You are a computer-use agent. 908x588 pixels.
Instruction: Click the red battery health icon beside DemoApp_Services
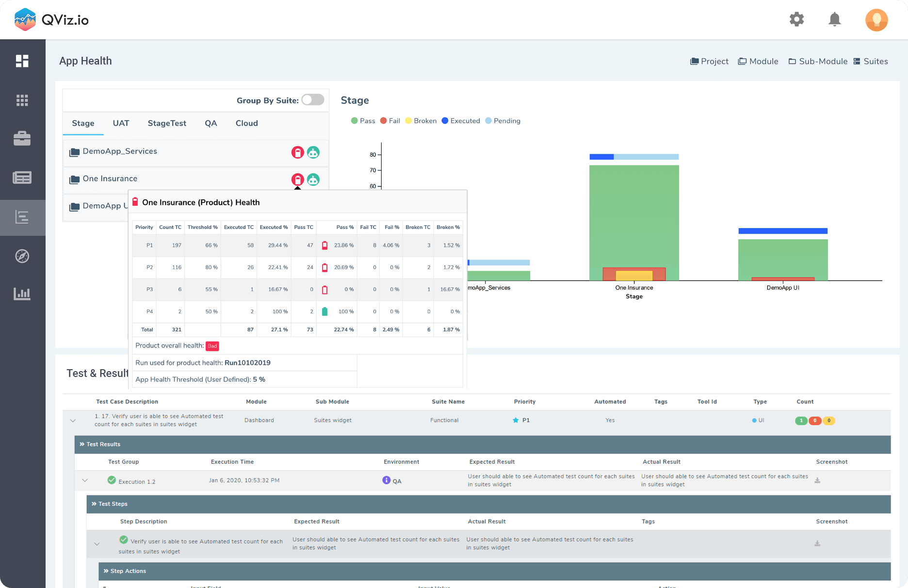[x=297, y=152]
